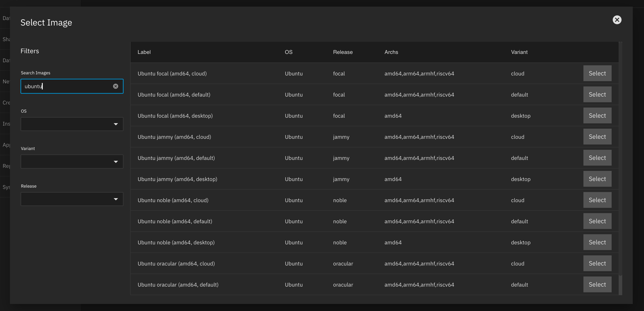Click desktop variant cell in jammy desktop row
The height and width of the screenshot is (311, 644).
521,179
